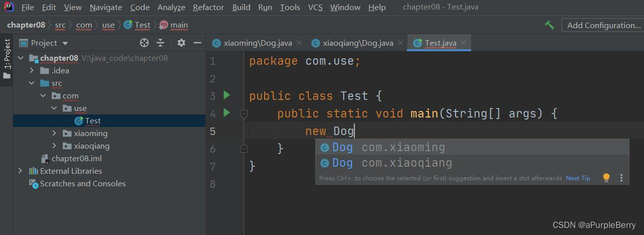Run Test class via gutter arrow on line 3

pyautogui.click(x=227, y=95)
